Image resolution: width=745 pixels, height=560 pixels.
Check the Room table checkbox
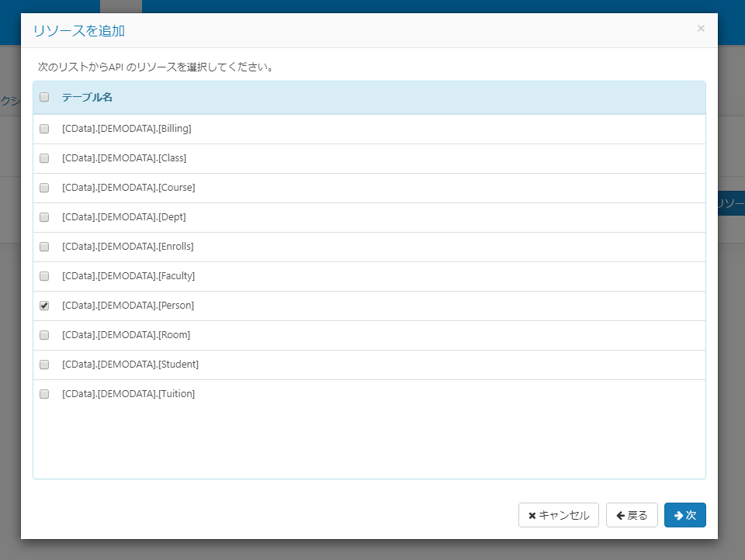[44, 335]
